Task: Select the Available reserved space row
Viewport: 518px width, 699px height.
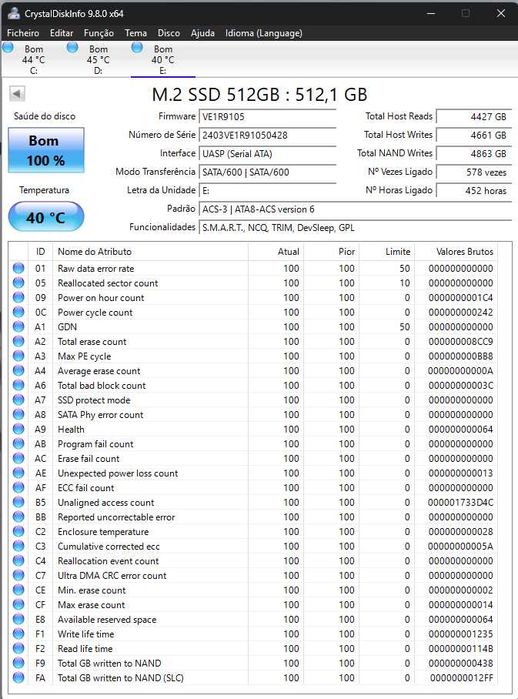Action: [253, 619]
